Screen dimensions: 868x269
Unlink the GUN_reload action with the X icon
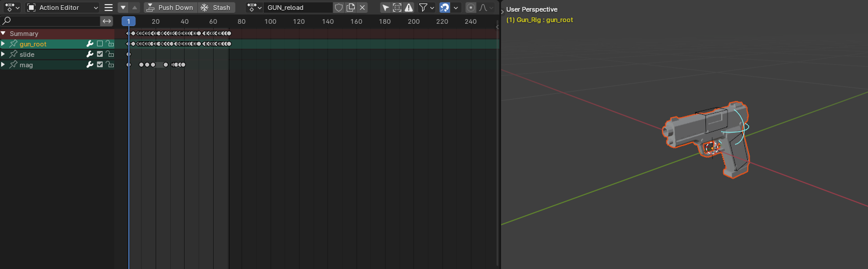[362, 8]
